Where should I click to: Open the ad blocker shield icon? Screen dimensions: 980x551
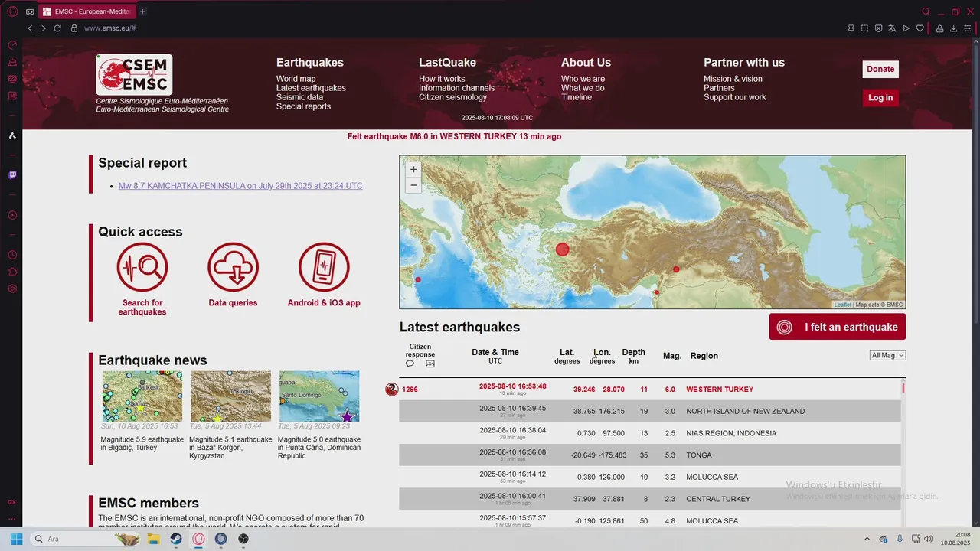coord(878,28)
